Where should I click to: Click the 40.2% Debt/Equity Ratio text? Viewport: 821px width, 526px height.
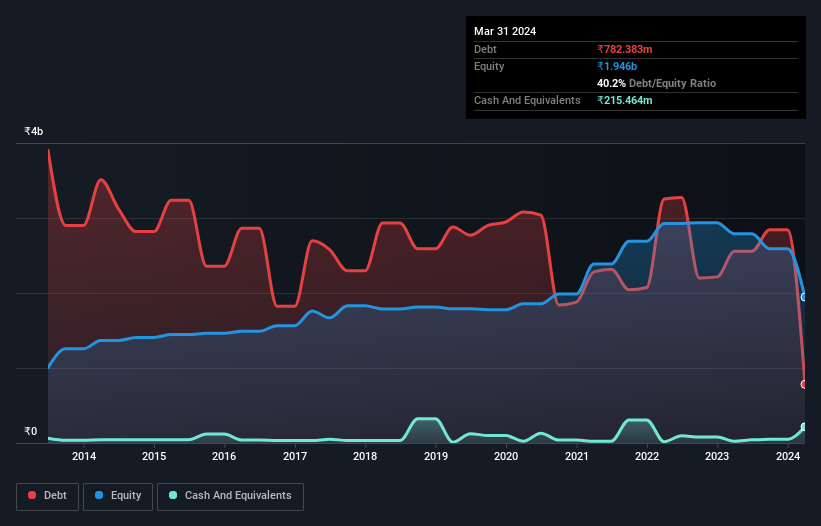pyautogui.click(x=656, y=83)
